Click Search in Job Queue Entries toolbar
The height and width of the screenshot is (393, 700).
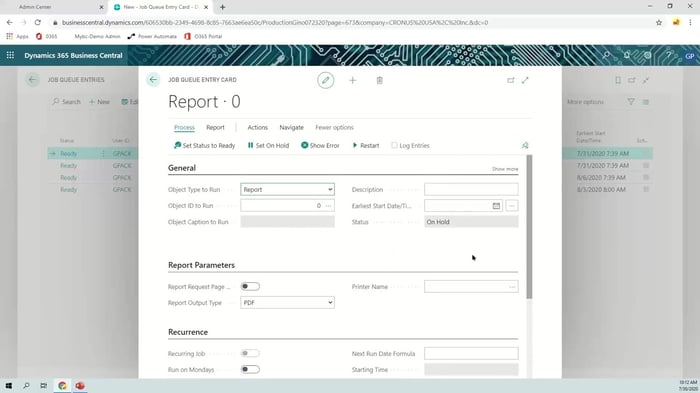pos(67,102)
